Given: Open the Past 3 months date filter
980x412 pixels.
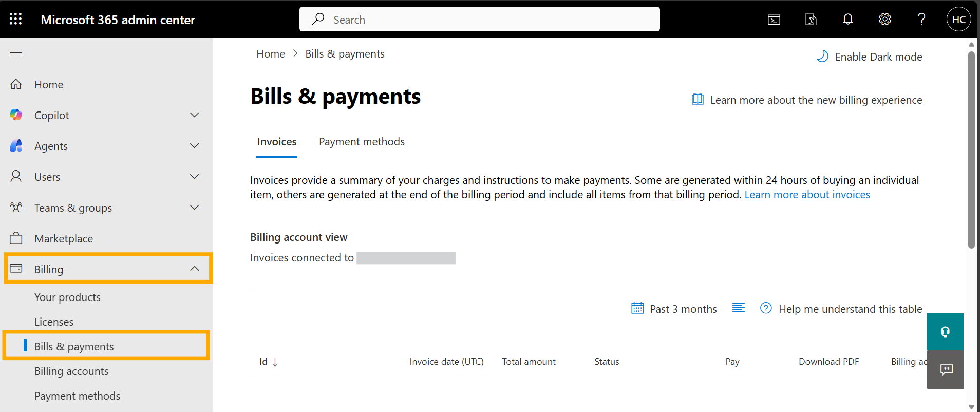Looking at the screenshot, I should [x=674, y=309].
